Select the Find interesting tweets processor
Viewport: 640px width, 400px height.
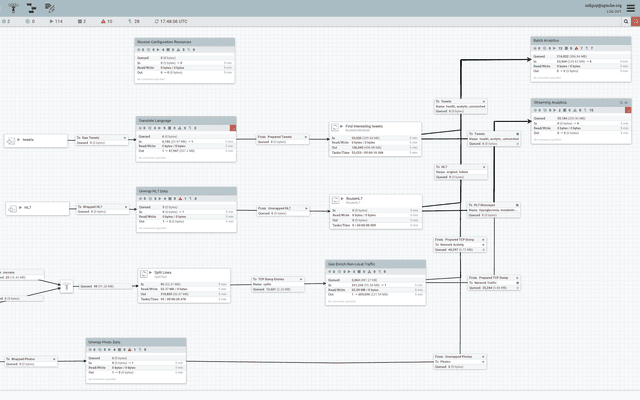click(375, 139)
